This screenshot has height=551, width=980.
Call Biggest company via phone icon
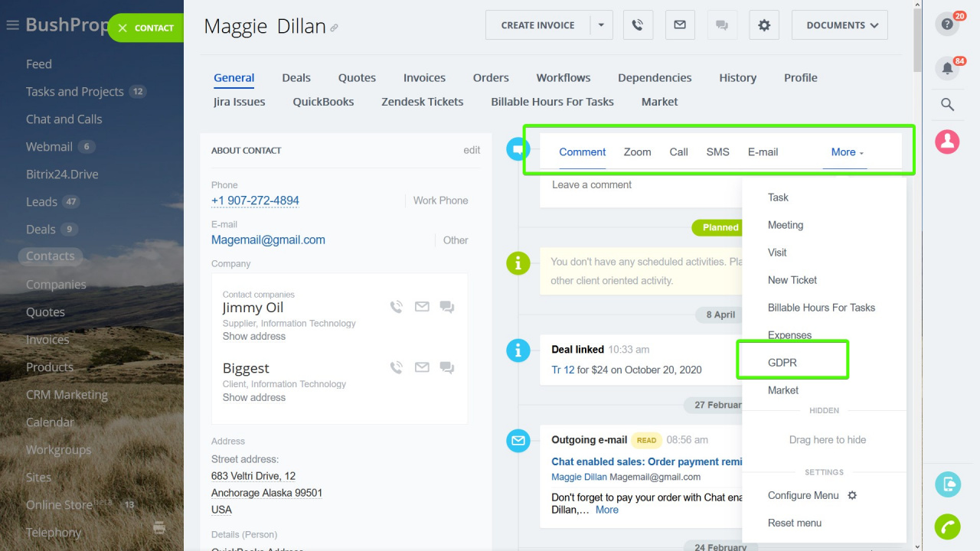point(396,367)
